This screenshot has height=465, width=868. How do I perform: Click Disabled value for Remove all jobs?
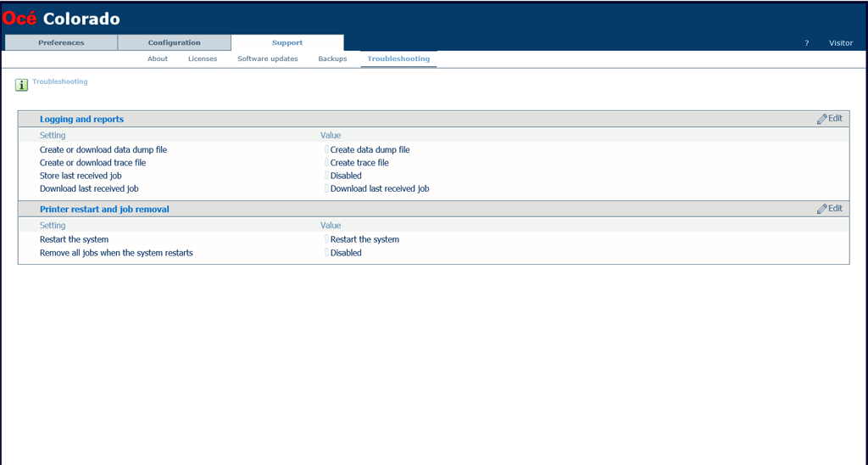[x=346, y=253]
